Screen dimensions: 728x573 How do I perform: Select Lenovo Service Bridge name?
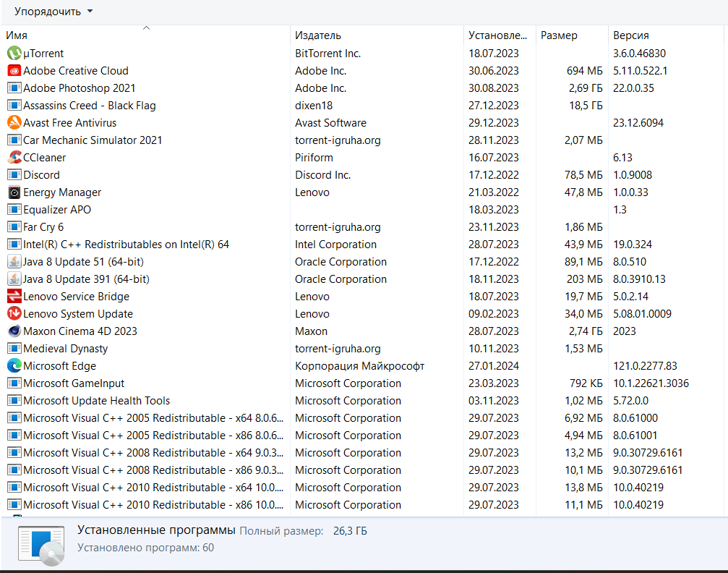76,297
